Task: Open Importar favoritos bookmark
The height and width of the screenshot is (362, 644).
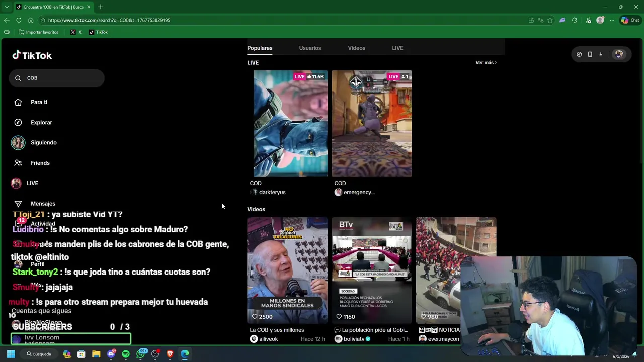Action: [38, 32]
